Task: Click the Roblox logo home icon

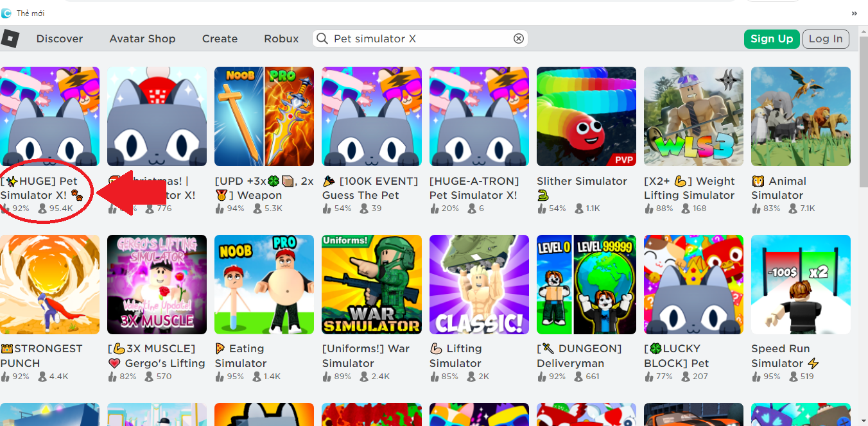Action: (10, 38)
